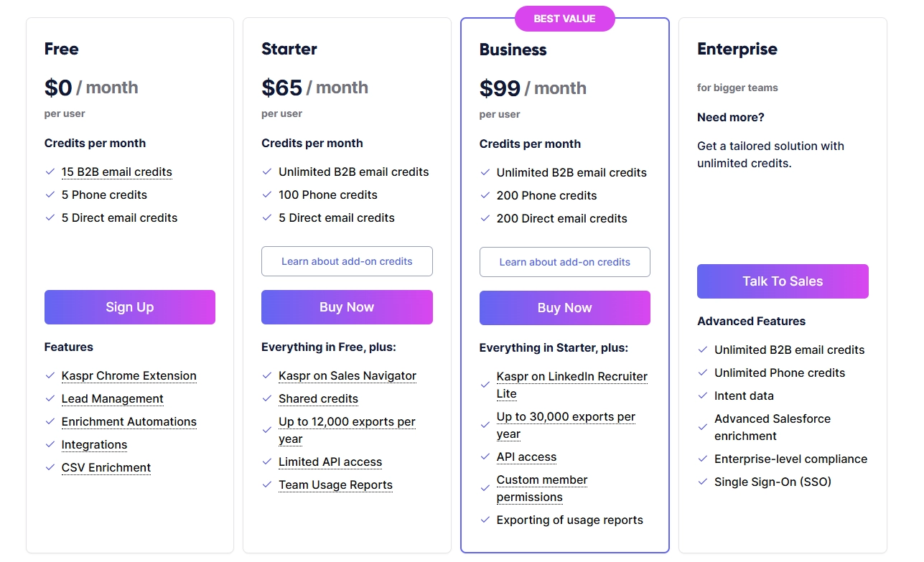Click the 15 B2B email credits link
924x562 pixels.
tap(117, 172)
